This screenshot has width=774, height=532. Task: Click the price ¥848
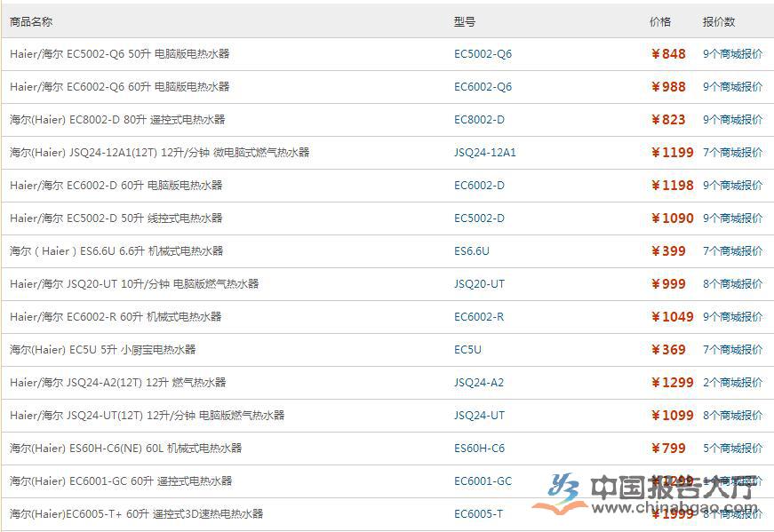pyautogui.click(x=668, y=54)
